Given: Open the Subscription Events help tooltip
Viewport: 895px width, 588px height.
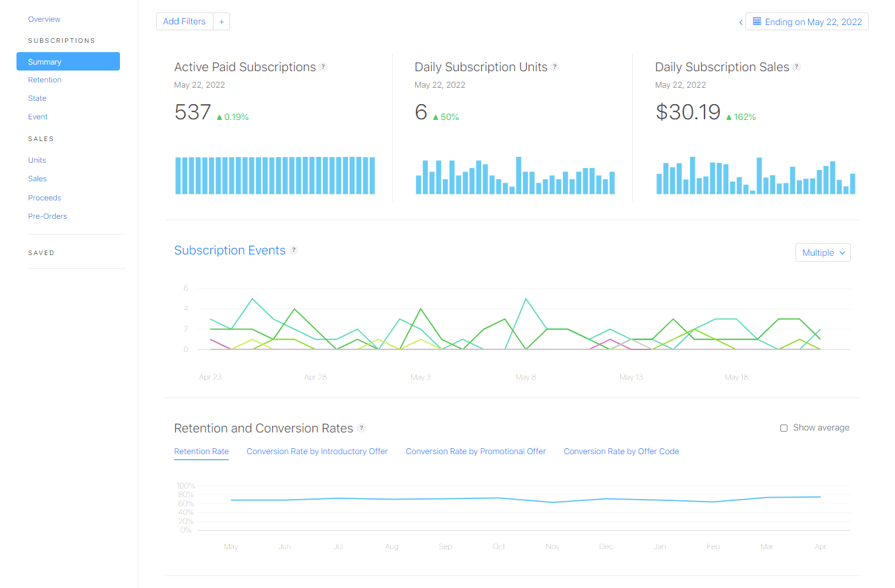Looking at the screenshot, I should (x=294, y=250).
